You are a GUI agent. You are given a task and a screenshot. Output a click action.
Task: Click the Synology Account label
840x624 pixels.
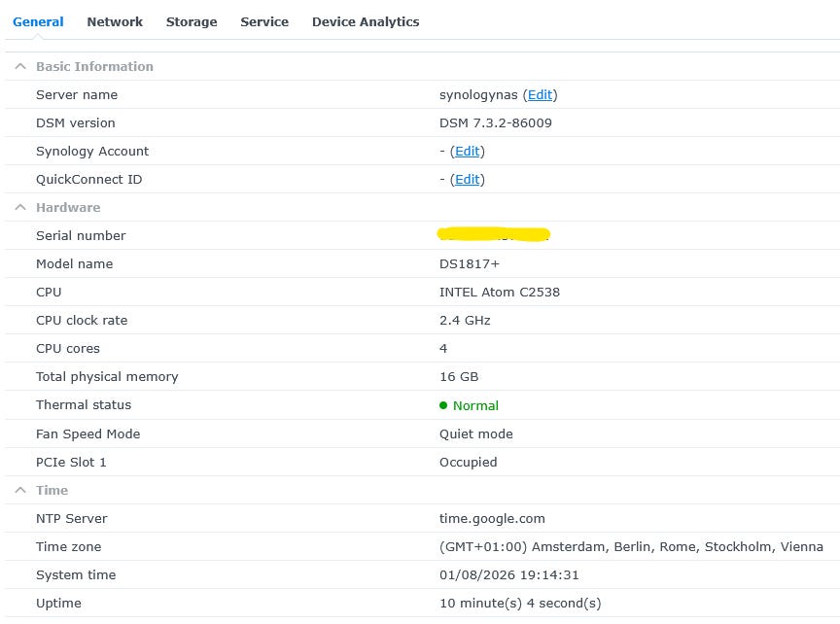[92, 151]
